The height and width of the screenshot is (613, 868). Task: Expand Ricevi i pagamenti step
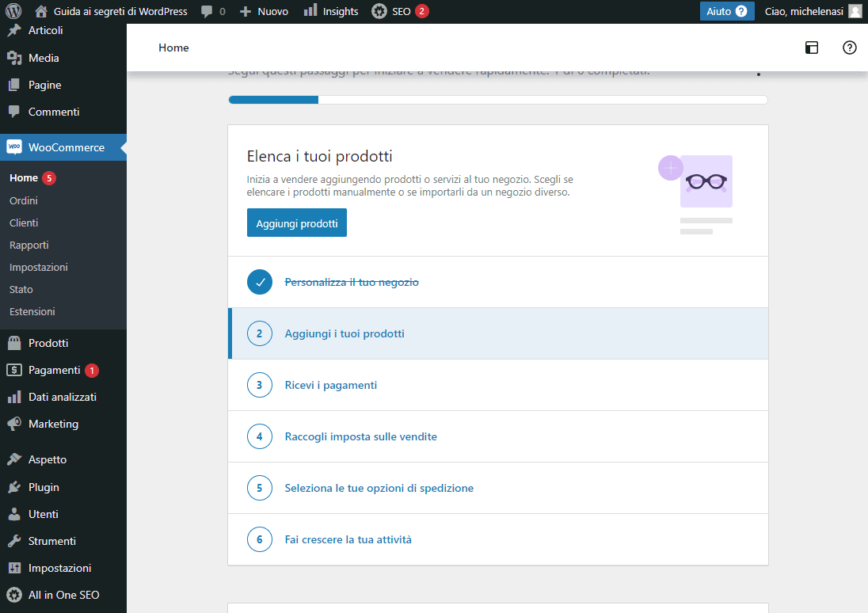[x=498, y=385]
